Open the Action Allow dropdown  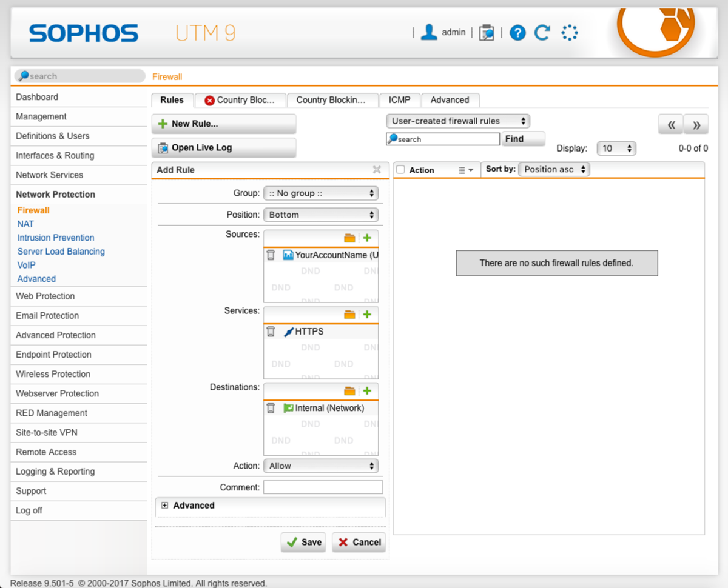321,466
